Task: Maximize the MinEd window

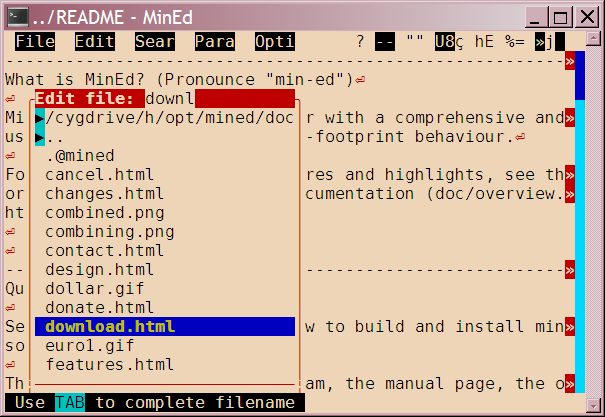Action: click(560, 17)
